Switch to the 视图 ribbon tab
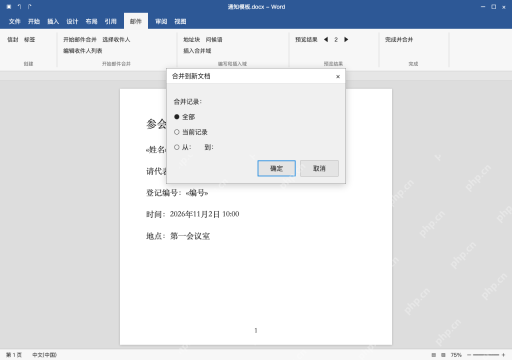 point(180,22)
